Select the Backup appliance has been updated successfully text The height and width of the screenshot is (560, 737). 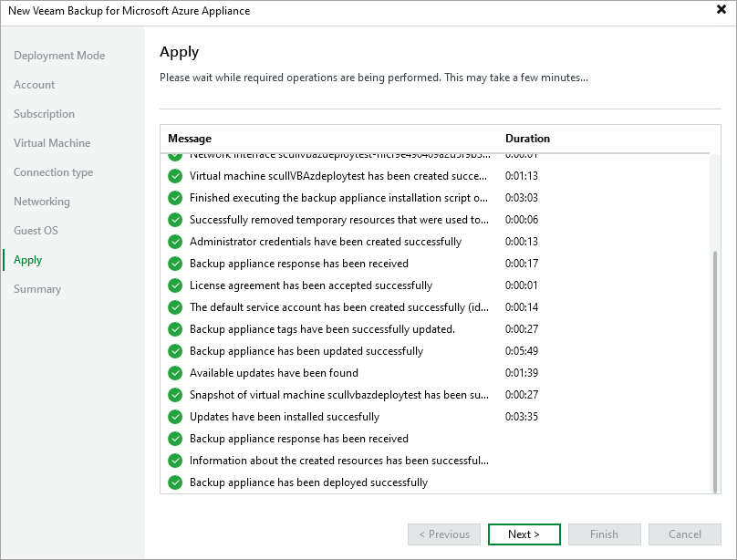point(306,351)
